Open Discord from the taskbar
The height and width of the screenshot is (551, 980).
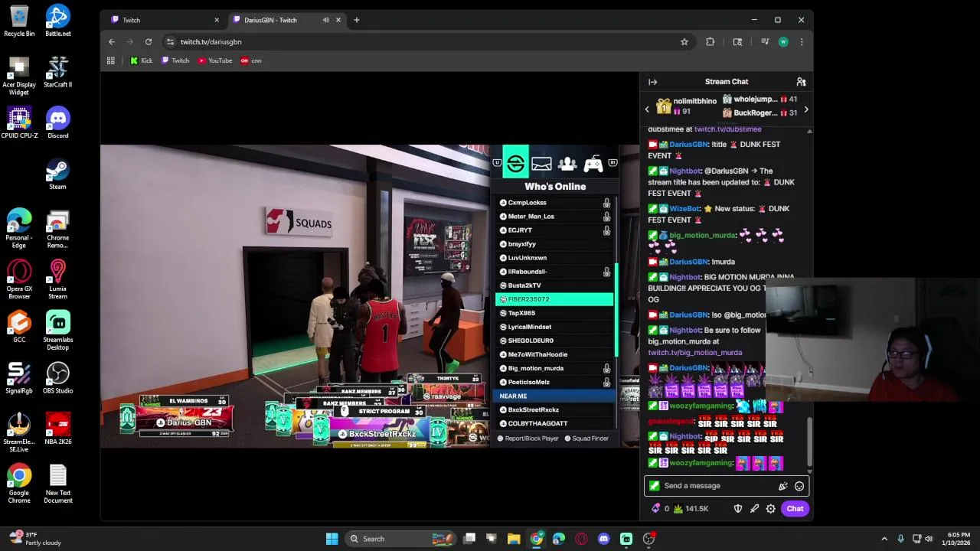pos(604,539)
